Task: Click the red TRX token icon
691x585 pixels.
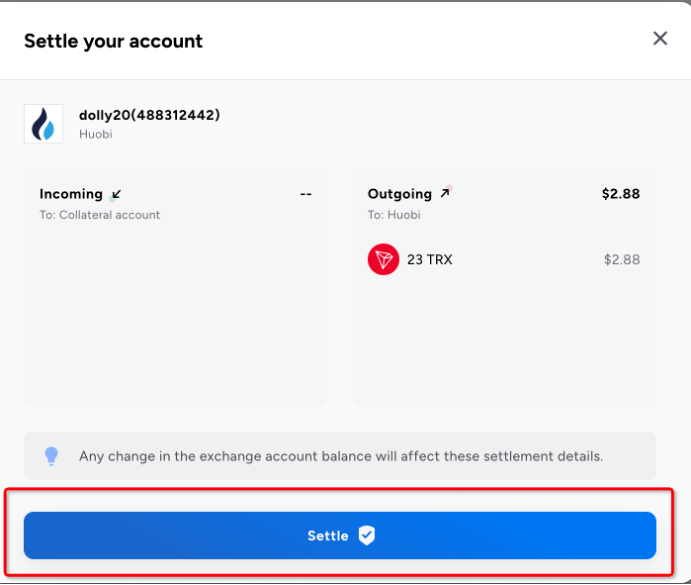Action: (383, 260)
